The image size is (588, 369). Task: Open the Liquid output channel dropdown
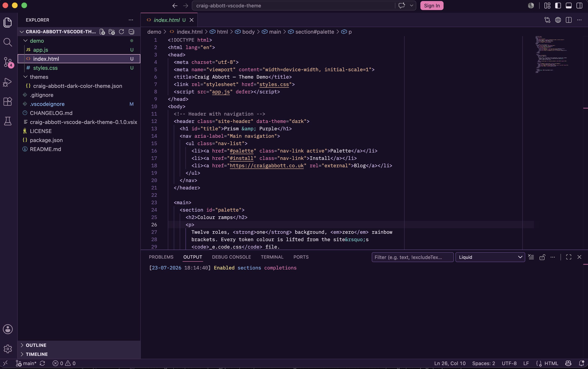coord(490,257)
